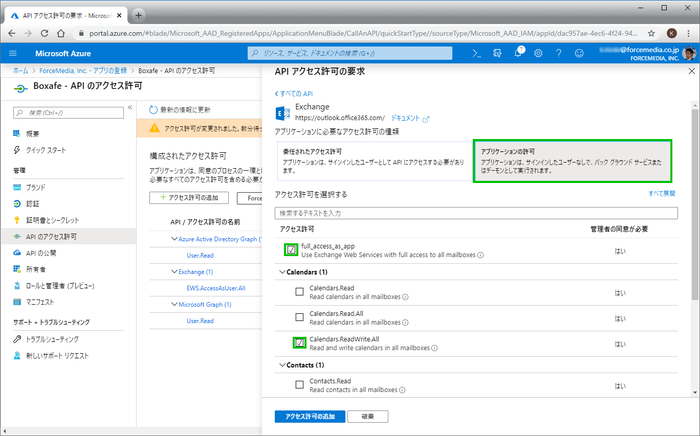700x436 pixels.
Task: Show info for Calendars.Read permission
Action: [405, 297]
